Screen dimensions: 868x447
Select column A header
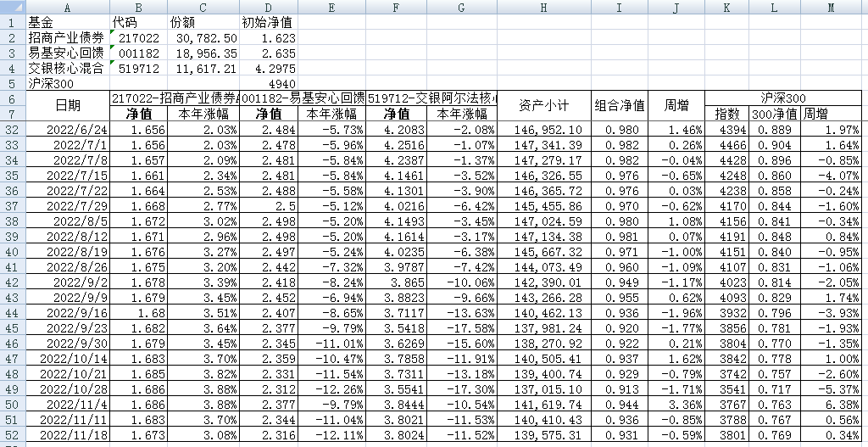(68, 7)
